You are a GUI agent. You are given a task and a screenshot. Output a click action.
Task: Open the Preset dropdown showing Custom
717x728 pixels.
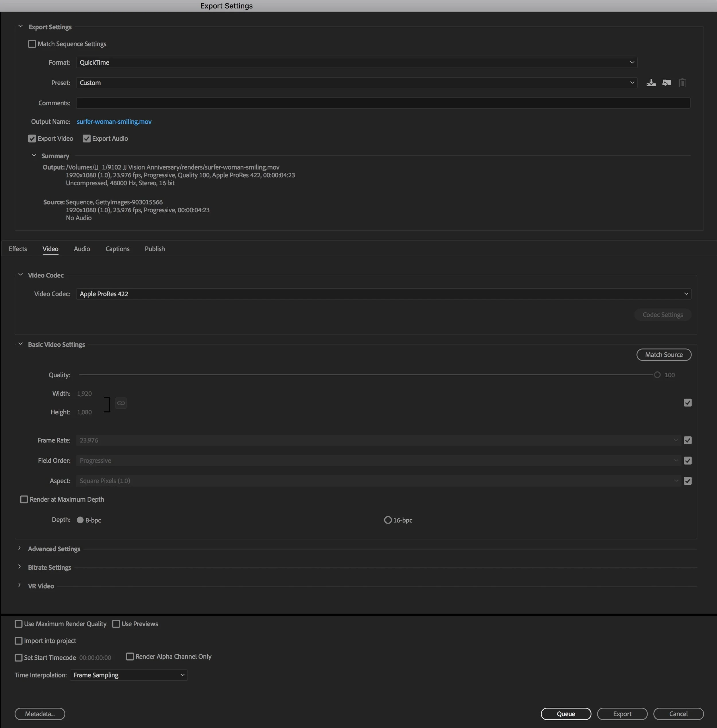pos(356,83)
